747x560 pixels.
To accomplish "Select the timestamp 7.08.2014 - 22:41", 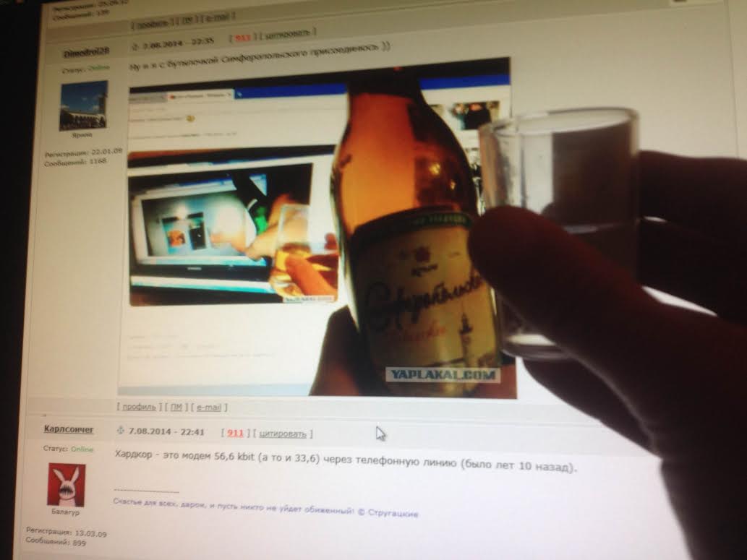I will click(166, 432).
